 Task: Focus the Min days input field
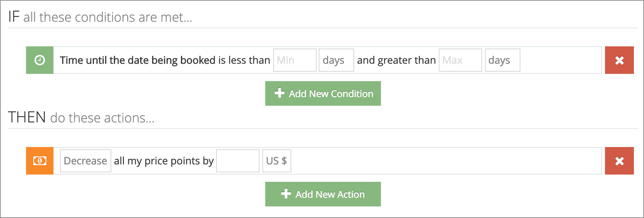tap(295, 60)
